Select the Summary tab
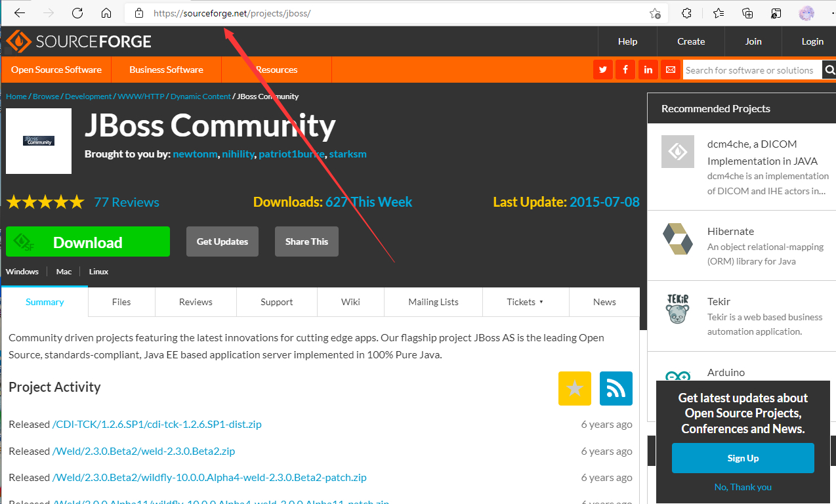The height and width of the screenshot is (504, 836). pos(45,302)
